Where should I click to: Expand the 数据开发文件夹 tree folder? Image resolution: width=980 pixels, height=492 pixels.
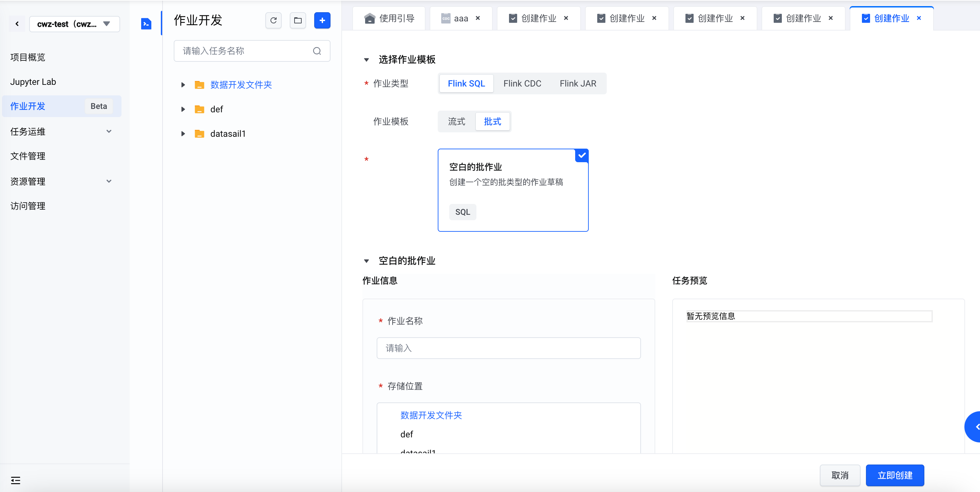(x=183, y=85)
